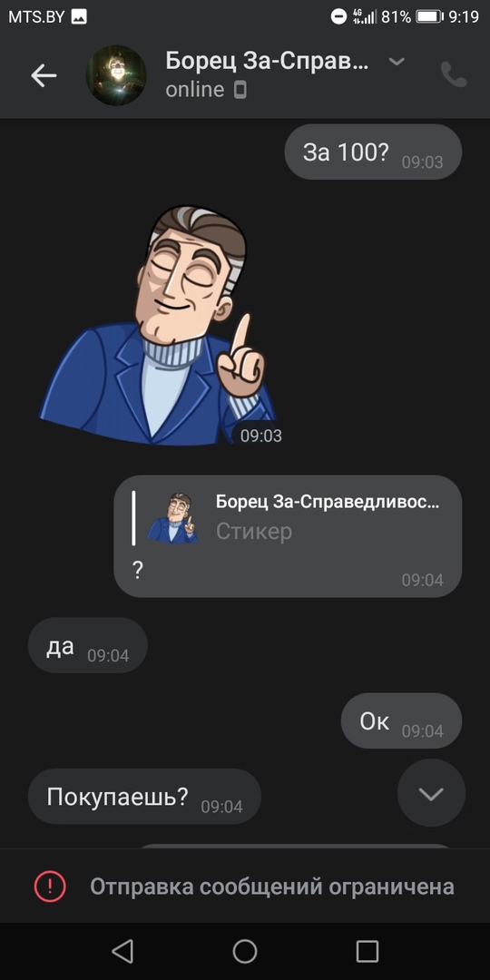Viewport: 490px width, 980px height.
Task: Select the small sticker thumbnail in reply
Action: point(172,518)
